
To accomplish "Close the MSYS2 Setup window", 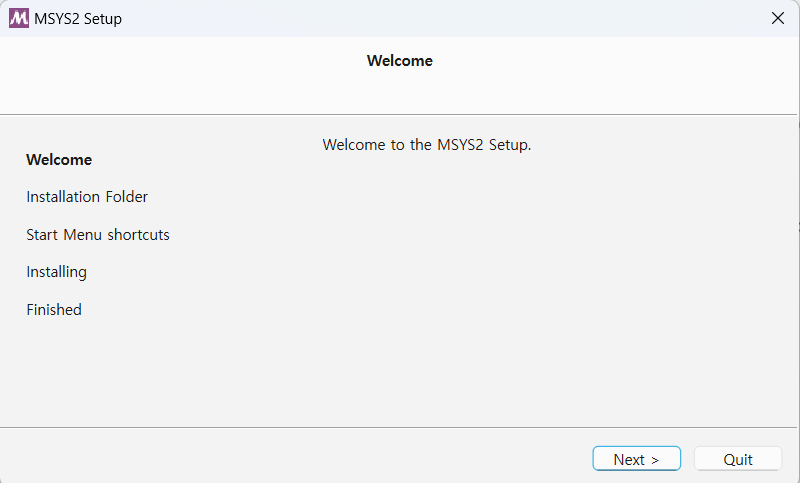I will tap(778, 18).
